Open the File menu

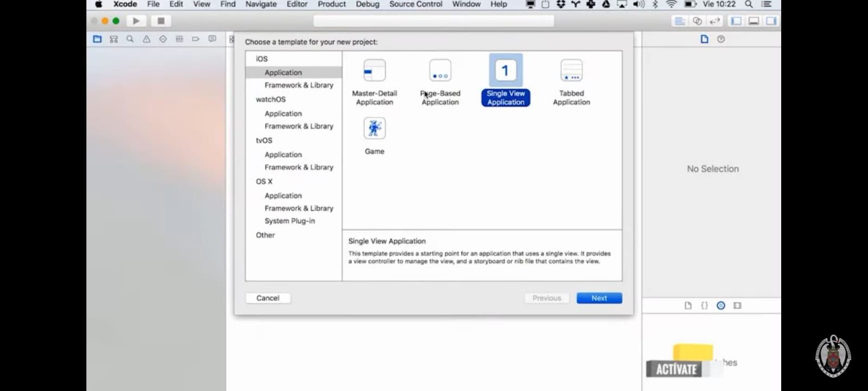(154, 4)
